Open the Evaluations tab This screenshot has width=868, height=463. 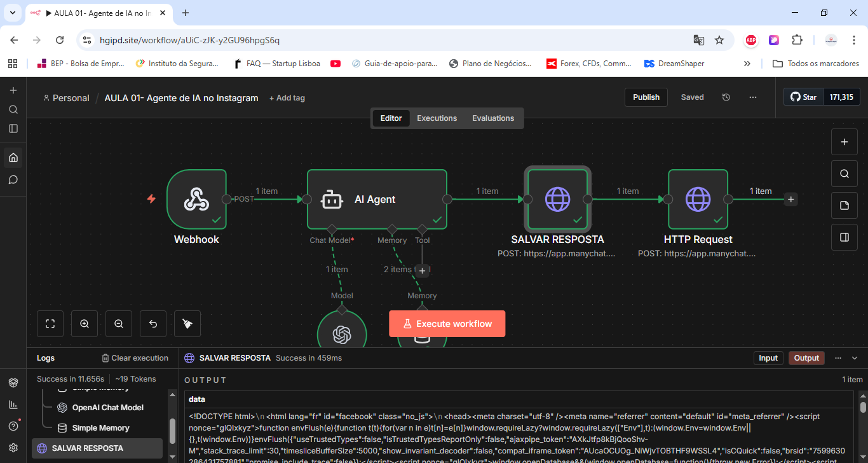pos(493,118)
